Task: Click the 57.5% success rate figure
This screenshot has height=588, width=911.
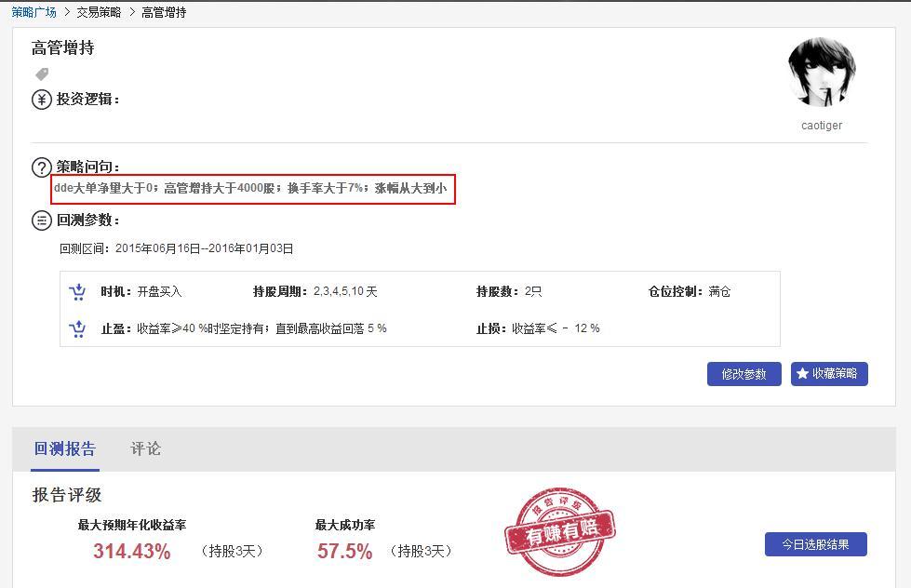Action: click(342, 550)
